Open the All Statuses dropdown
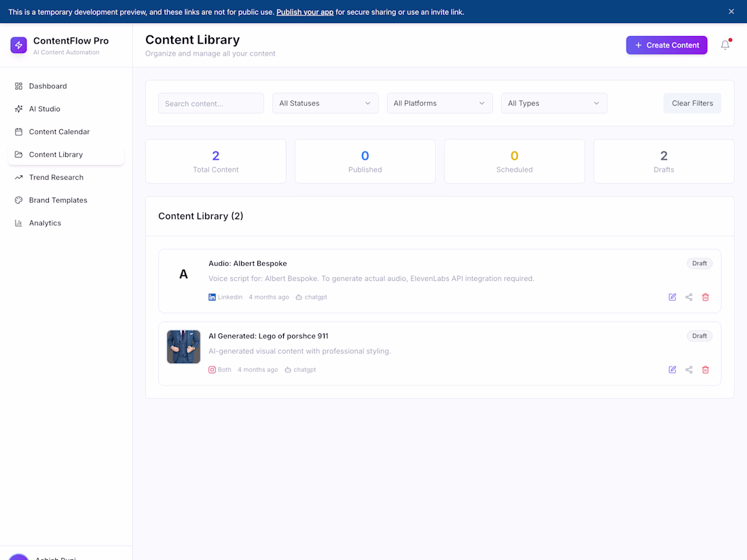The image size is (747, 560). (325, 103)
